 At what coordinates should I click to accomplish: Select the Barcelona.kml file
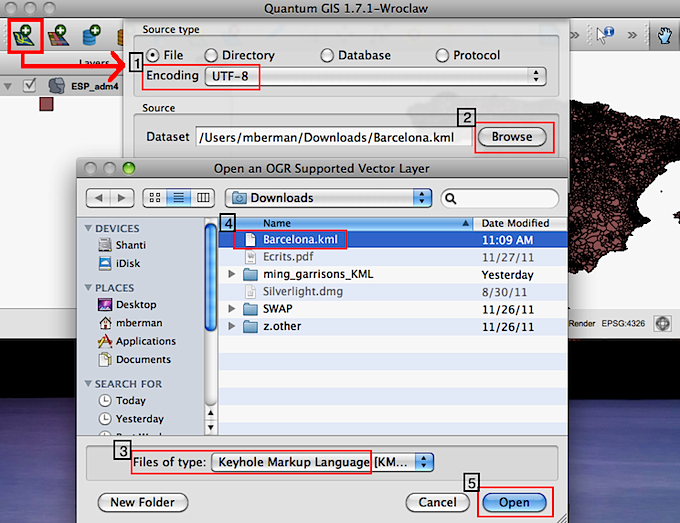[x=393, y=239]
